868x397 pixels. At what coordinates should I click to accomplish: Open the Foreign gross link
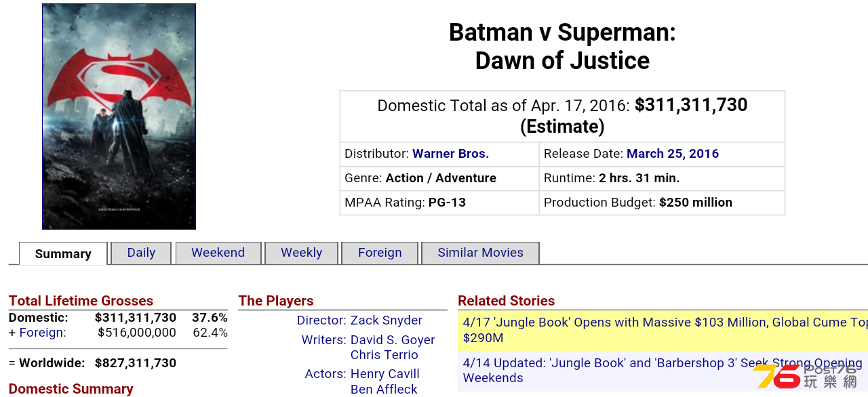pos(43,333)
